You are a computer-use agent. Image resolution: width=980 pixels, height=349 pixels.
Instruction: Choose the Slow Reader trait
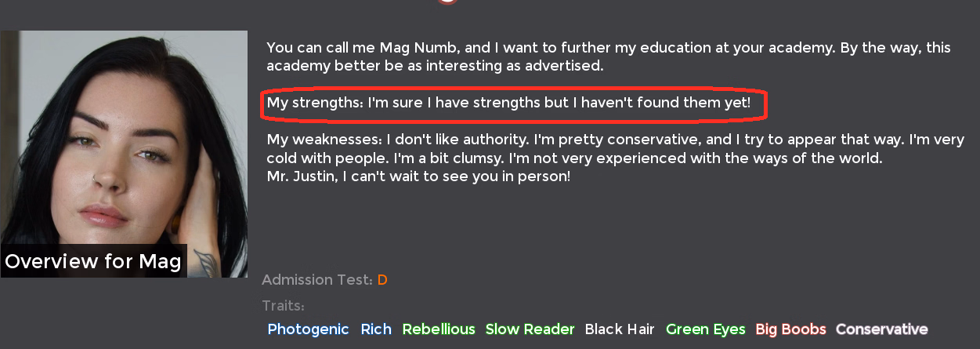pos(530,329)
